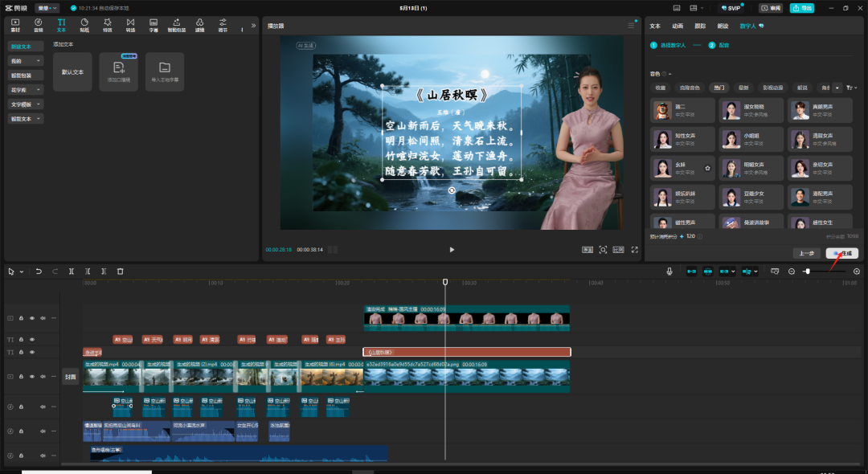Screen dimensions: 868x474
Task: Click the 上一步 previous step button
Action: (807, 253)
